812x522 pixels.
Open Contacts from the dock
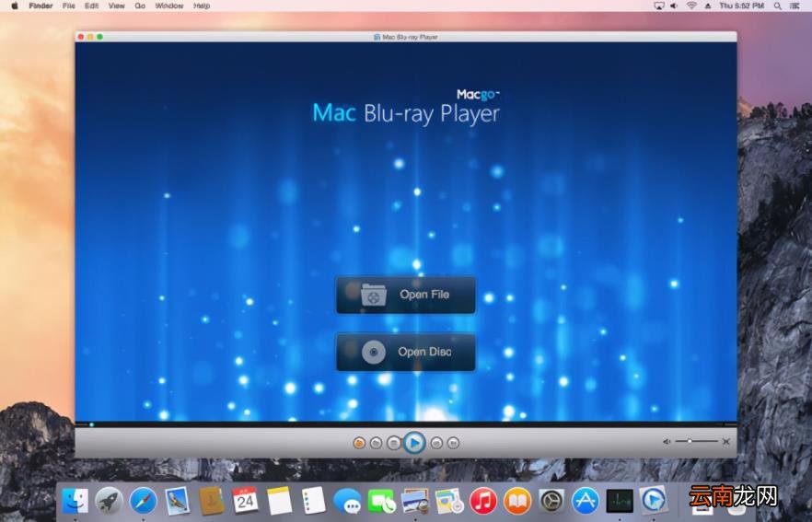[212, 501]
